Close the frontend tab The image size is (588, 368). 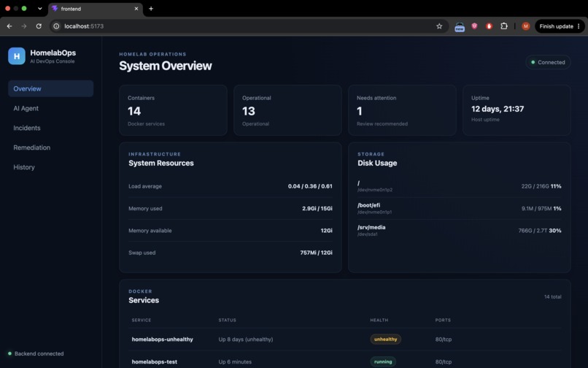tap(136, 8)
